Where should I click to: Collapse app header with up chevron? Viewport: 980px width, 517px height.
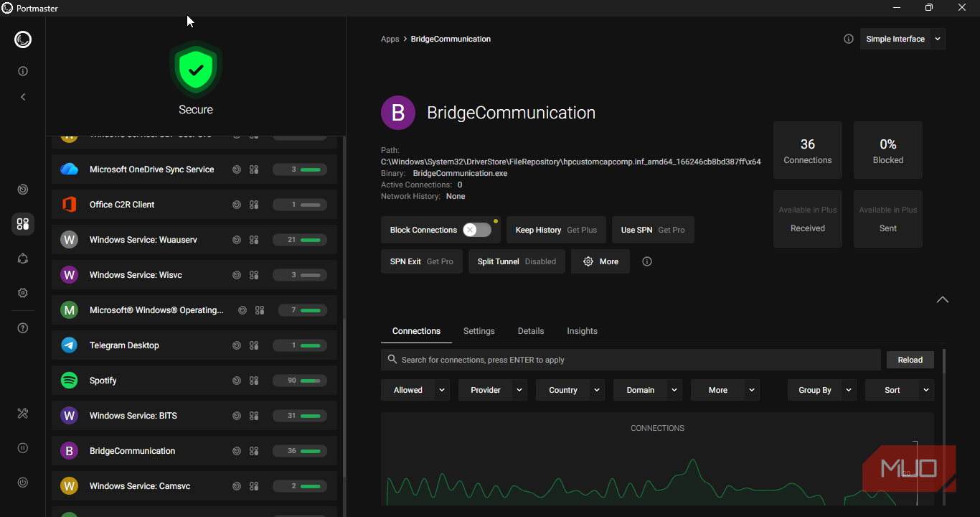(x=943, y=299)
